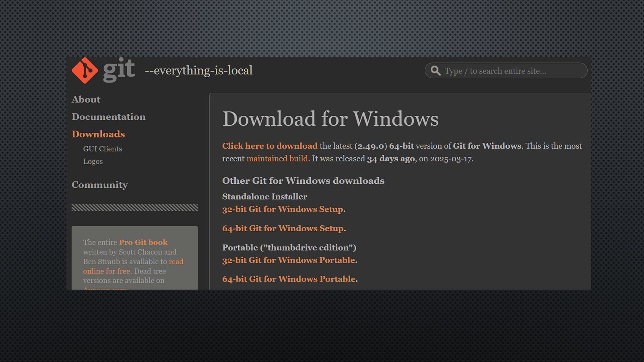This screenshot has height=362, width=644.
Task: Open the Downloads section
Action: click(x=98, y=134)
